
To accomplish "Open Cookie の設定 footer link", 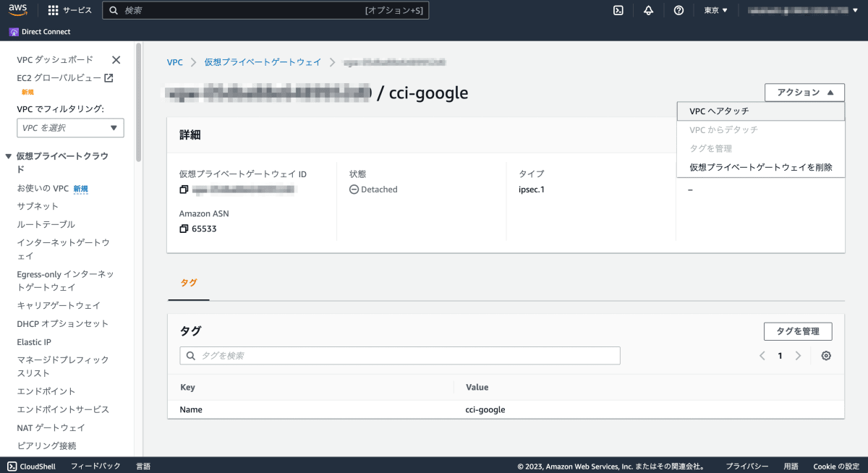I will pyautogui.click(x=836, y=466).
